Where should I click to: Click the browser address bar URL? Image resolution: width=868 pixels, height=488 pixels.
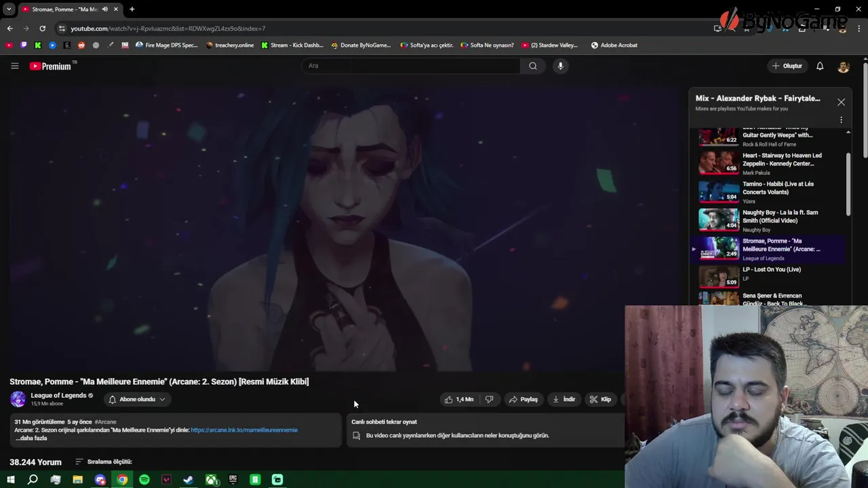pos(168,28)
